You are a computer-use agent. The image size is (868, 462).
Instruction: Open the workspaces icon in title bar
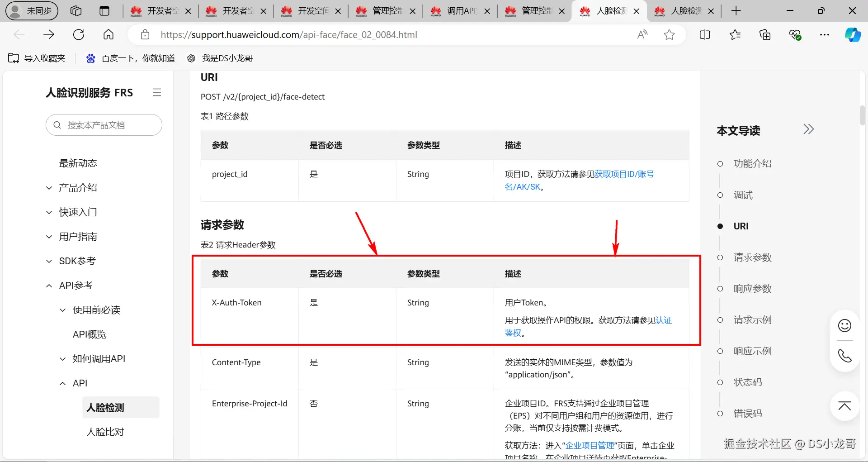[x=76, y=11]
